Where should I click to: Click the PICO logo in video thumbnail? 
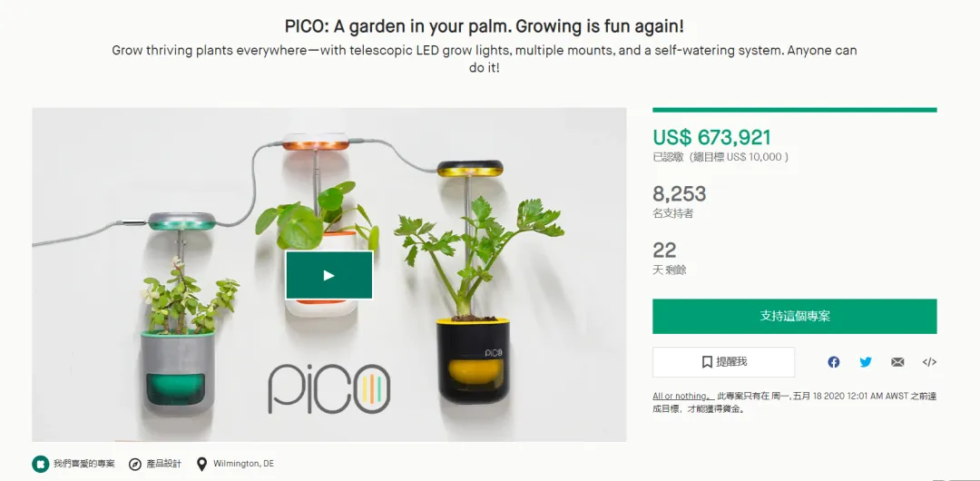[329, 389]
